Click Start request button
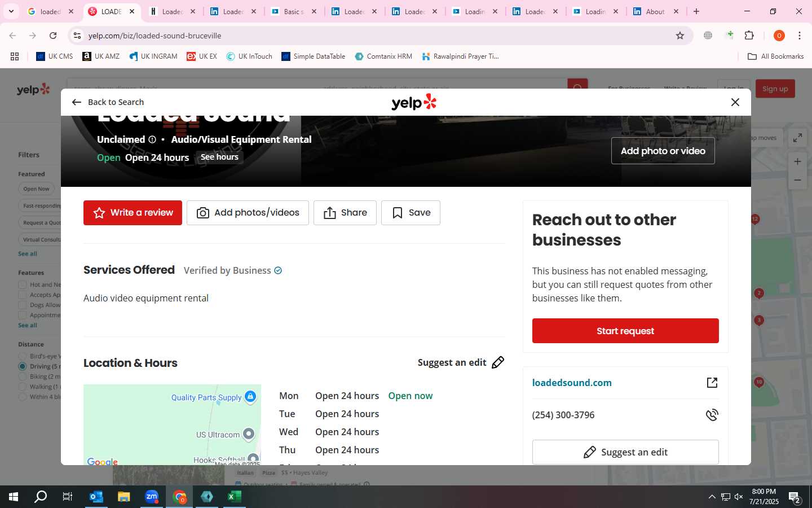The width and height of the screenshot is (812, 508). click(x=625, y=331)
